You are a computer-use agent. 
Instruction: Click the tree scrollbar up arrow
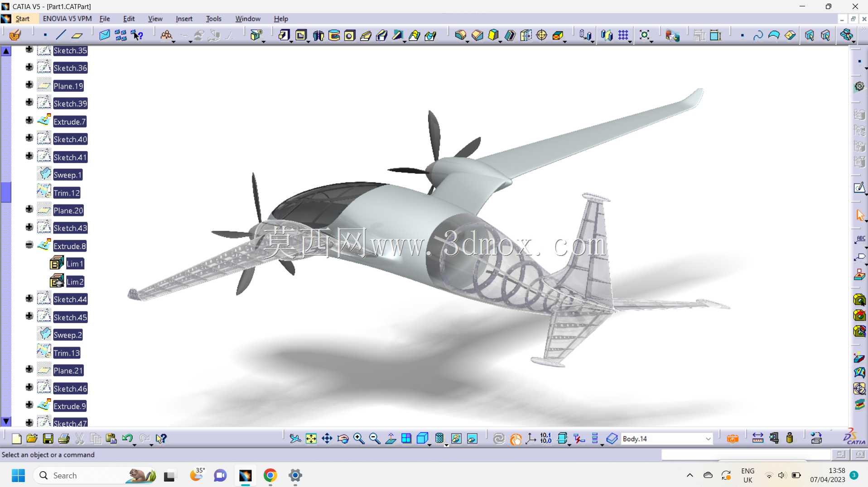click(x=6, y=51)
